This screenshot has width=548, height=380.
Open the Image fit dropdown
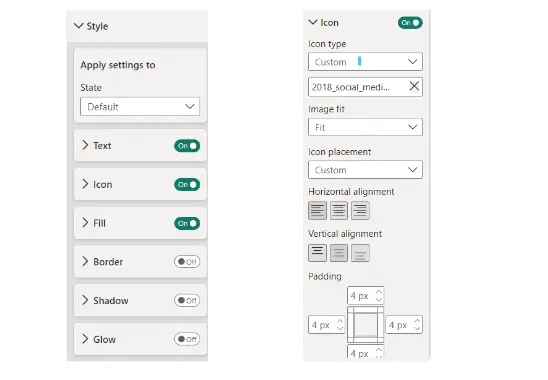click(x=365, y=127)
